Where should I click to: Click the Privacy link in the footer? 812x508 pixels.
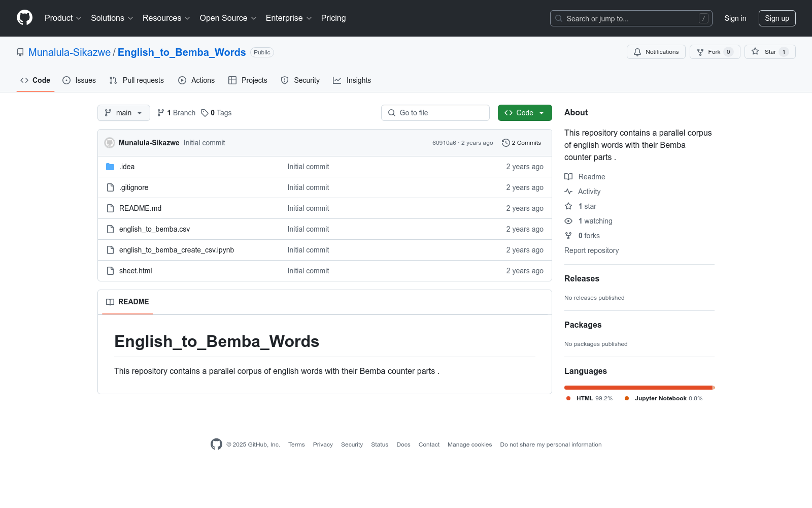coord(323,444)
